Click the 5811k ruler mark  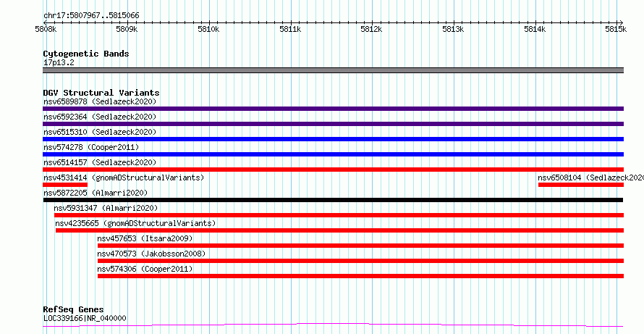point(290,29)
